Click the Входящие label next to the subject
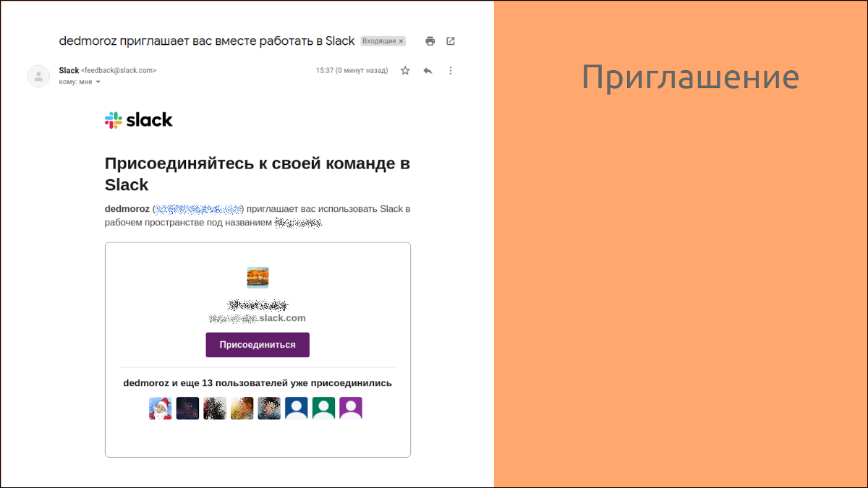 tap(379, 40)
